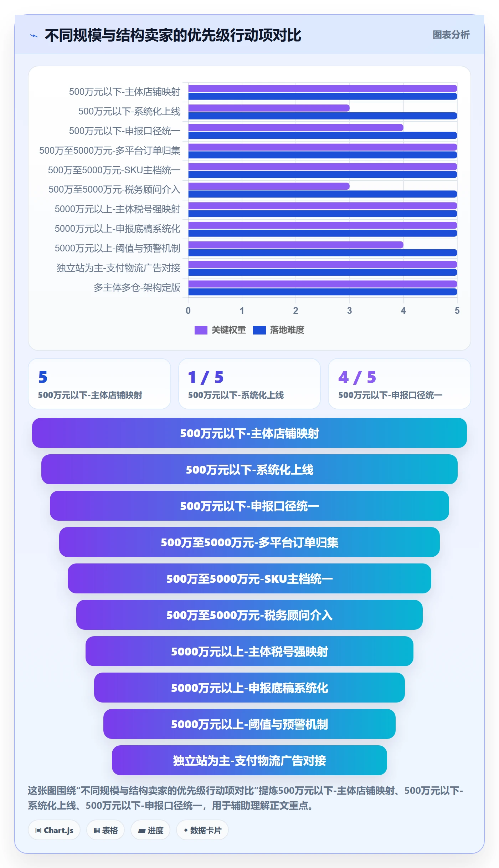This screenshot has height=868, width=499.
Task: Click the 数据卡片 tag chip
Action: (202, 830)
